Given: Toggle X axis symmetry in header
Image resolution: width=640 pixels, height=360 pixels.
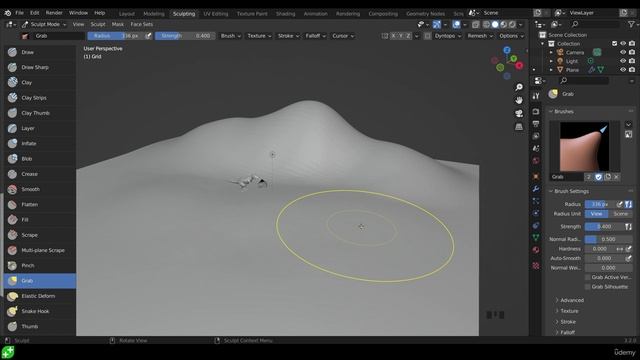Looking at the screenshot, I should pos(393,36).
